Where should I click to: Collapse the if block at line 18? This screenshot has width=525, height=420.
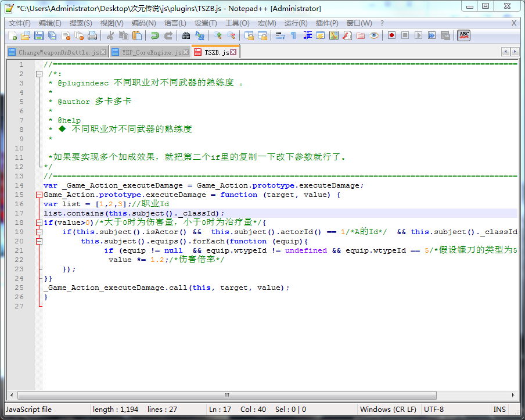(39, 222)
